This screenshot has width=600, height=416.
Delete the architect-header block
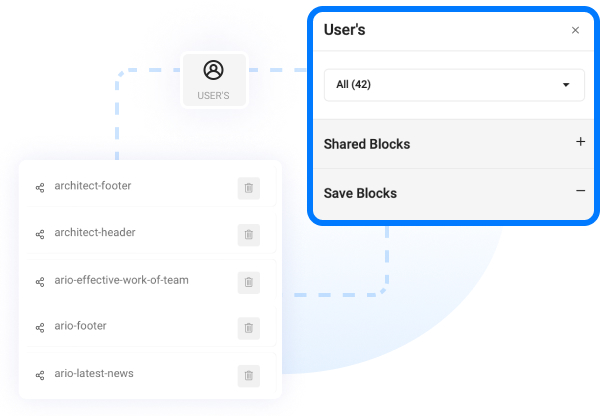249,235
